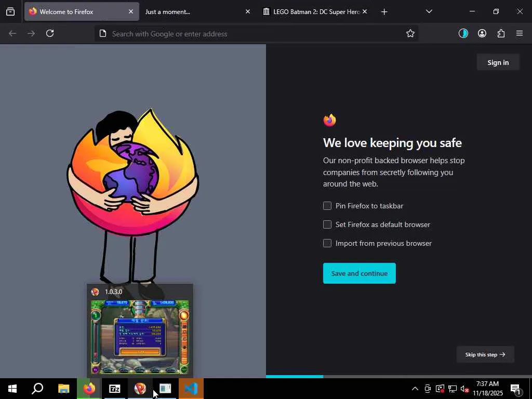
Task: Enable Pin Firefox to taskbar checkbox
Action: [327, 206]
